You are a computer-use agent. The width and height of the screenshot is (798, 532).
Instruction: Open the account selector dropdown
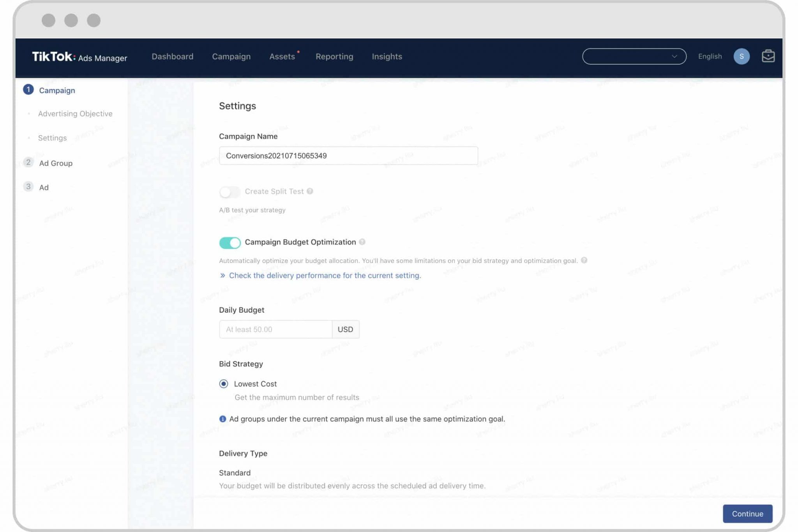(634, 57)
